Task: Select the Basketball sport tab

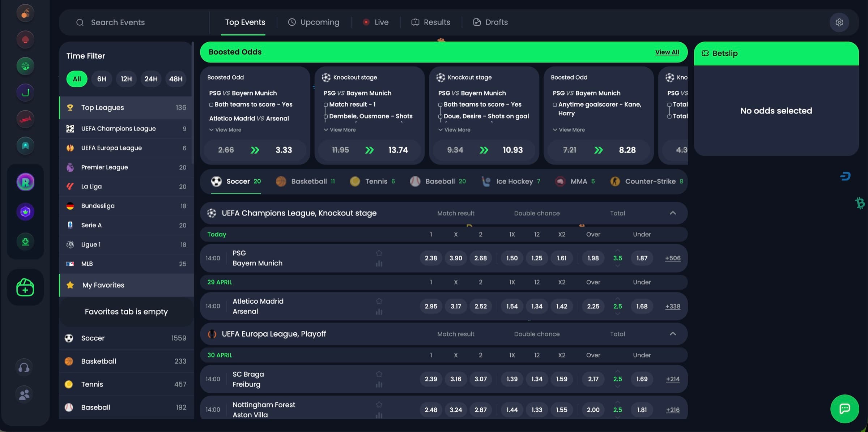Action: click(x=305, y=181)
